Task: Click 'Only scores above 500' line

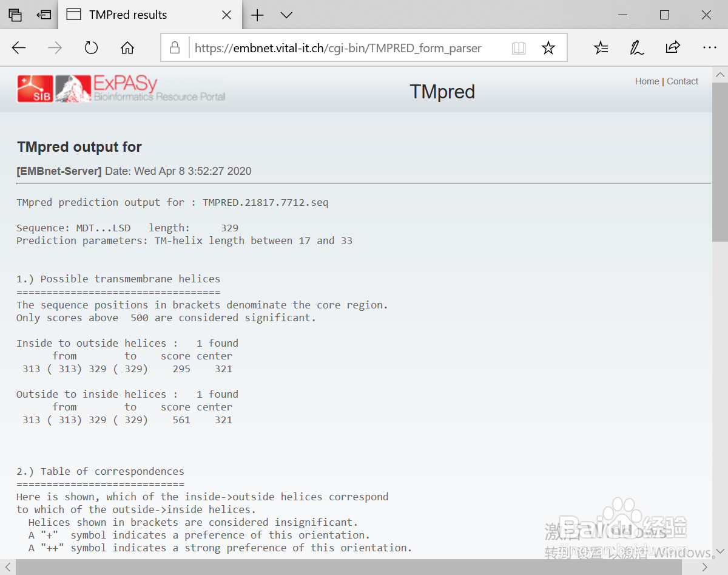Action: (166, 318)
